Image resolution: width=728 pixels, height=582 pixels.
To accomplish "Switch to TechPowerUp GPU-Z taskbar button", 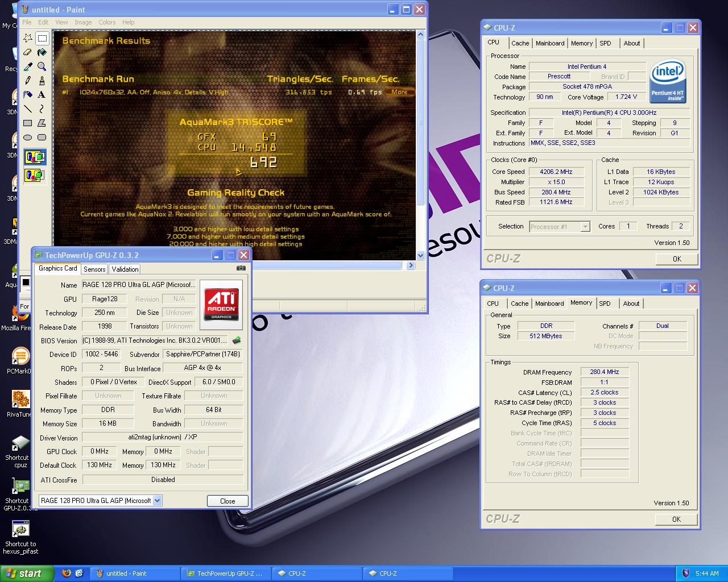I will point(226,573).
